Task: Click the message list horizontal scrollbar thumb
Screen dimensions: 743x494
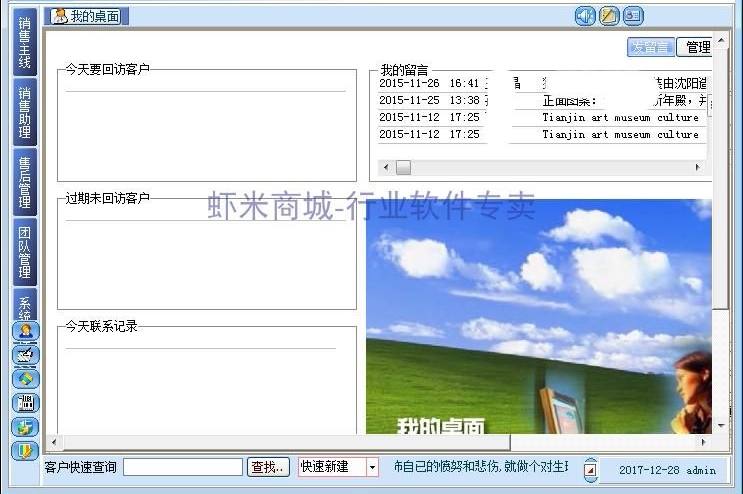Action: pos(403,167)
